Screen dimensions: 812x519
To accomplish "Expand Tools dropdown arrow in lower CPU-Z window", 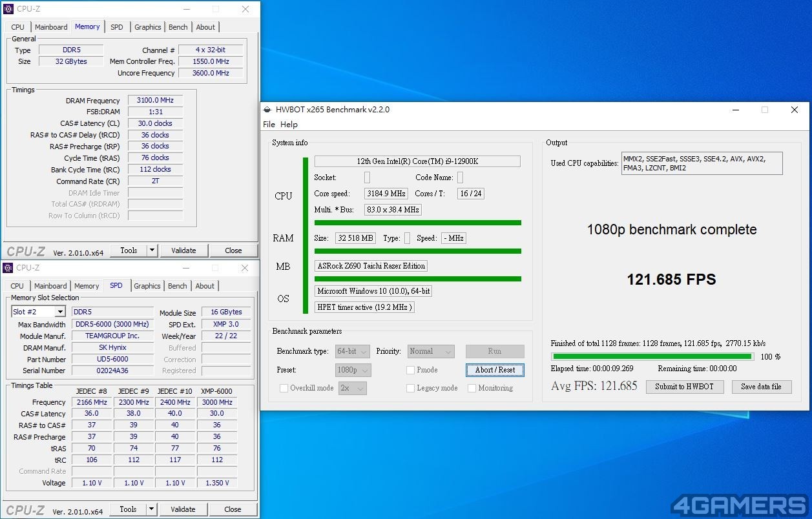I will (152, 509).
